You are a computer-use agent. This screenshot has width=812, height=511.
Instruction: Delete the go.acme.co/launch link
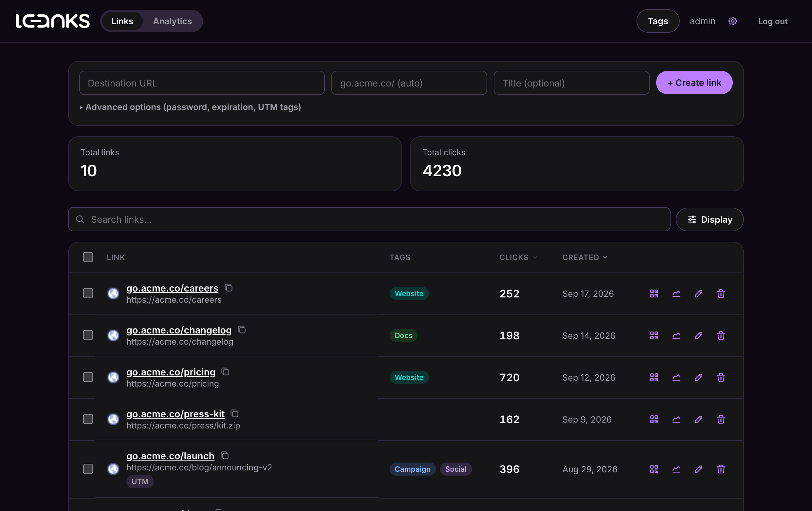[721, 469]
